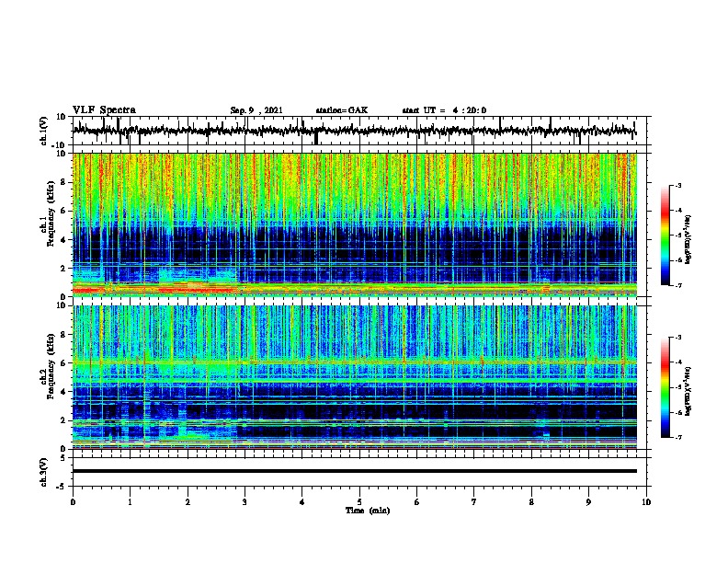Click the ch.1 voltage waveform trace
728x563 pixels.
coord(354,131)
